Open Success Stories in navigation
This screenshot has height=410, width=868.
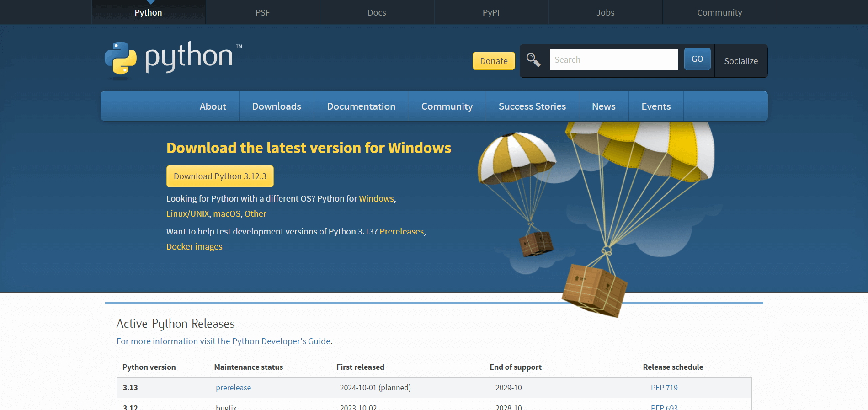click(532, 106)
